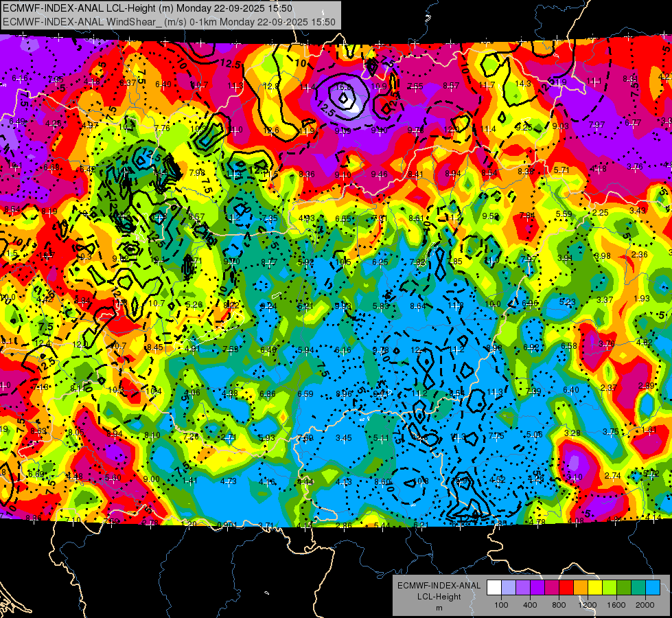Image resolution: width=672 pixels, height=618 pixels.
Task: Click the wind shear value 5.60
Action: click(113, 478)
